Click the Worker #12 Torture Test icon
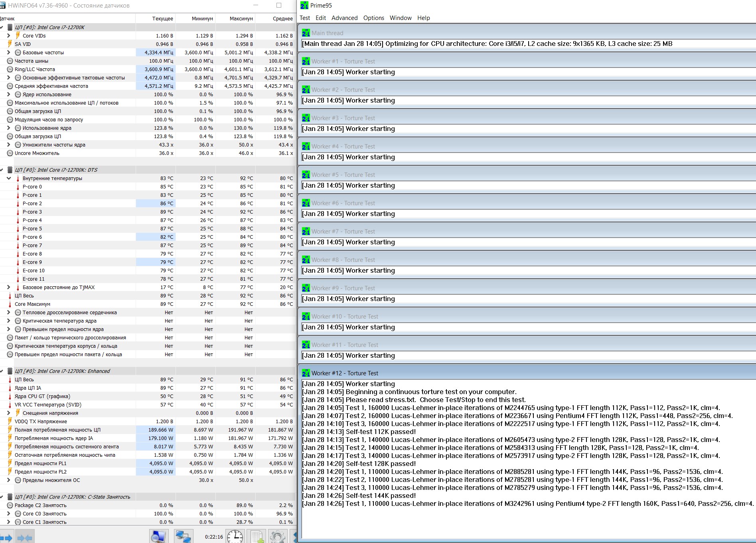The width and height of the screenshot is (756, 543). pyautogui.click(x=306, y=373)
